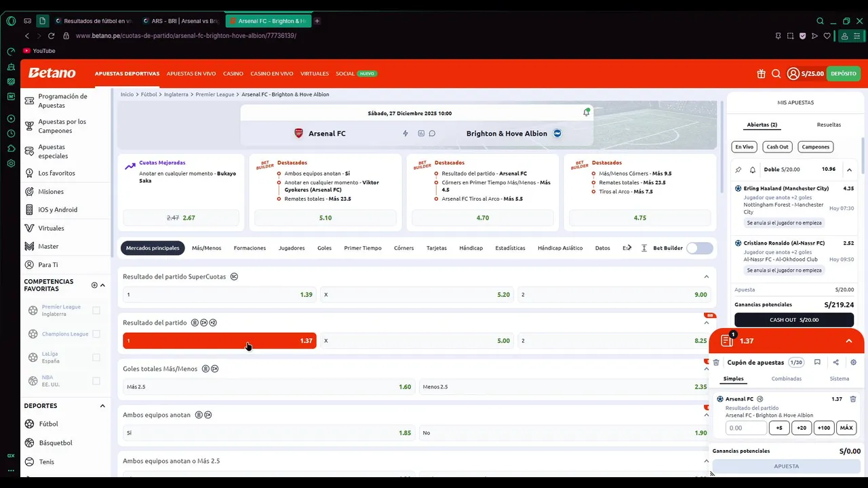Collapse the Resultado del partido market

click(706, 323)
